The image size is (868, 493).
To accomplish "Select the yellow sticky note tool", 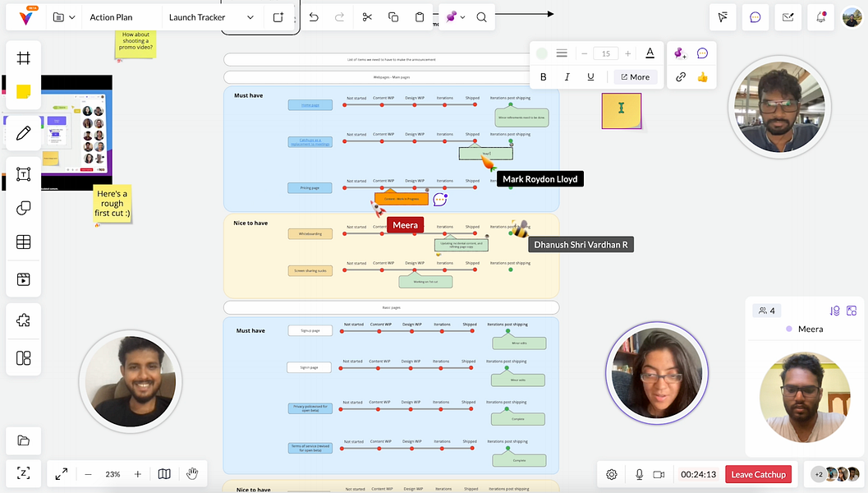I will tap(24, 92).
